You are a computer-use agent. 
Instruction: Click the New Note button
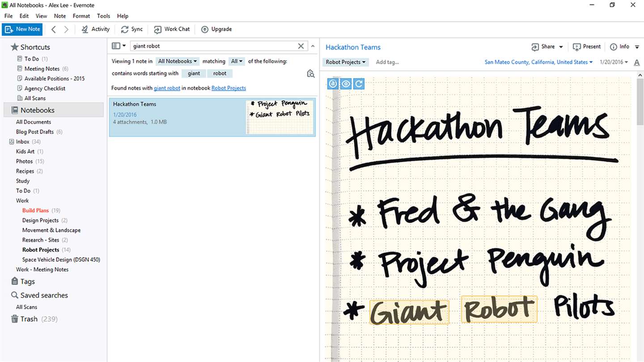(x=22, y=29)
